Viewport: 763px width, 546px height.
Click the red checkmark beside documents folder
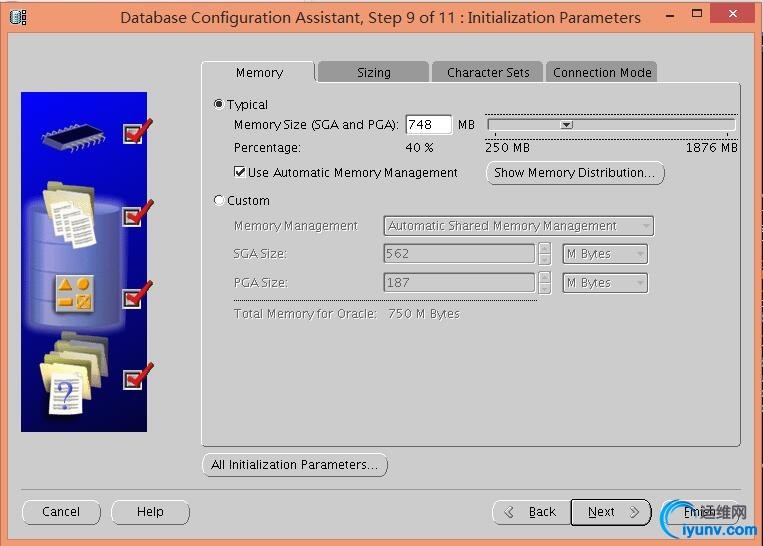pos(138,213)
